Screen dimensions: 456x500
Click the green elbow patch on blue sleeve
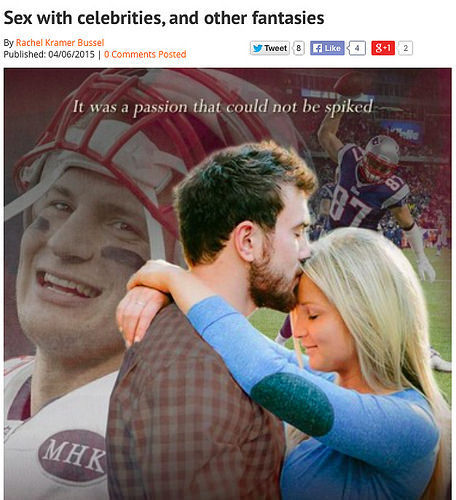pyautogui.click(x=292, y=404)
